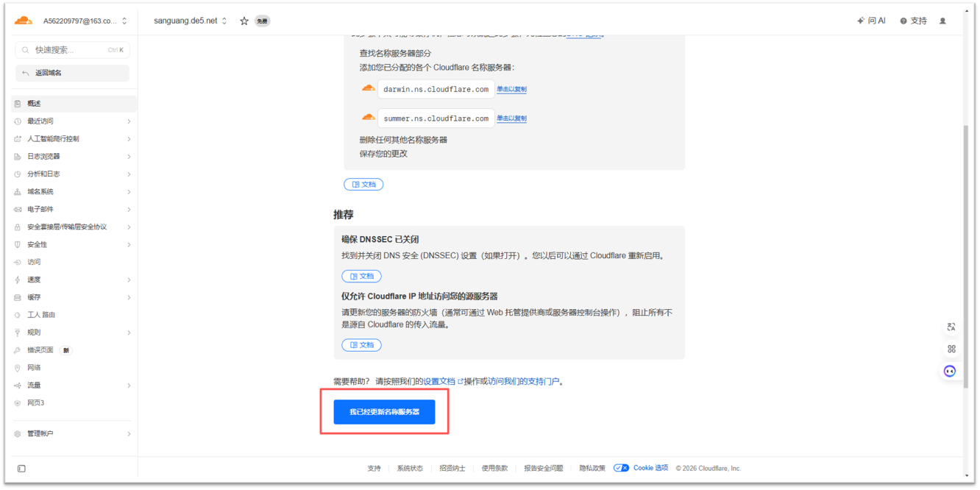Open the grid apps floating icon
The image size is (980, 490).
pyautogui.click(x=951, y=349)
